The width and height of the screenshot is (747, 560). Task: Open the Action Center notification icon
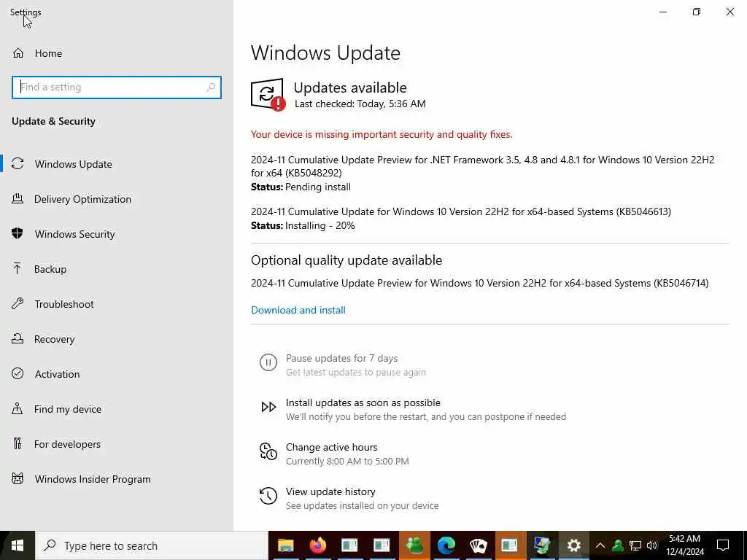point(723,545)
